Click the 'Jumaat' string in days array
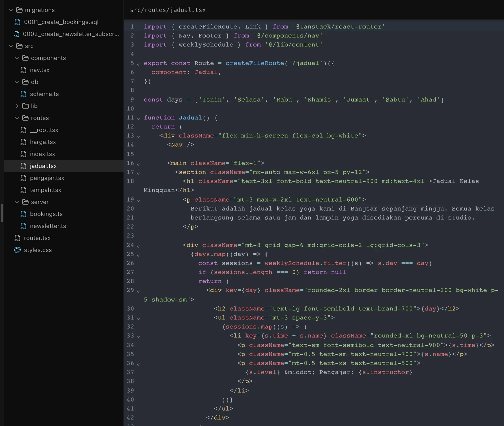Viewport: 504px width, 426px height. tap(358, 99)
